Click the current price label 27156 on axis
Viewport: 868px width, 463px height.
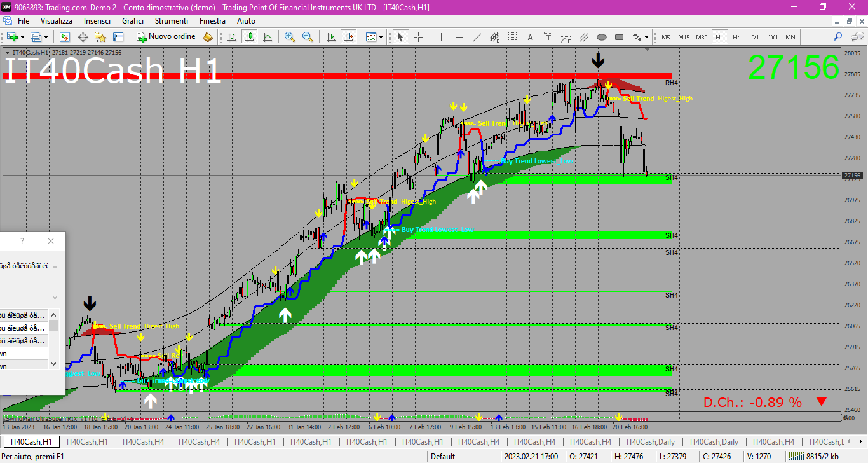(x=852, y=176)
